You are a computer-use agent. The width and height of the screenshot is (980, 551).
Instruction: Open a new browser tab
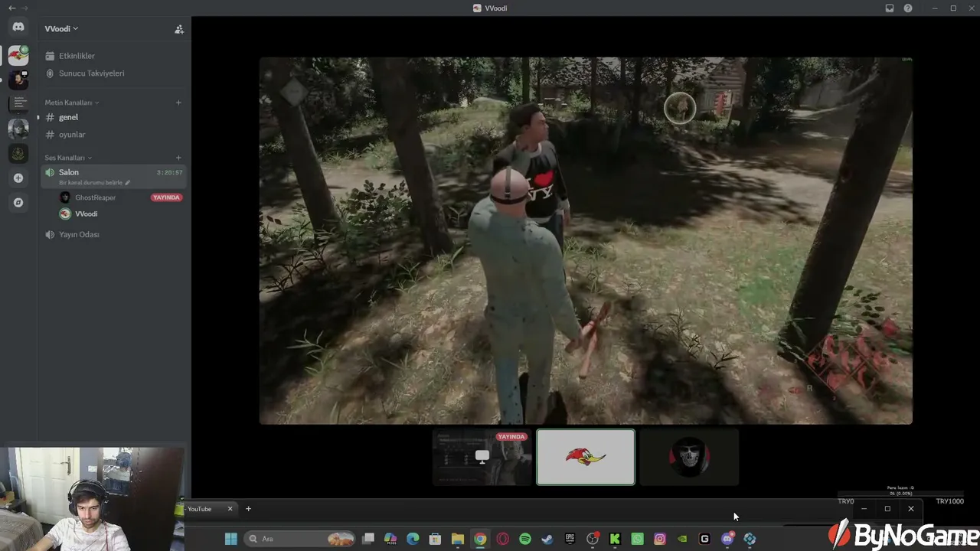coord(248,509)
